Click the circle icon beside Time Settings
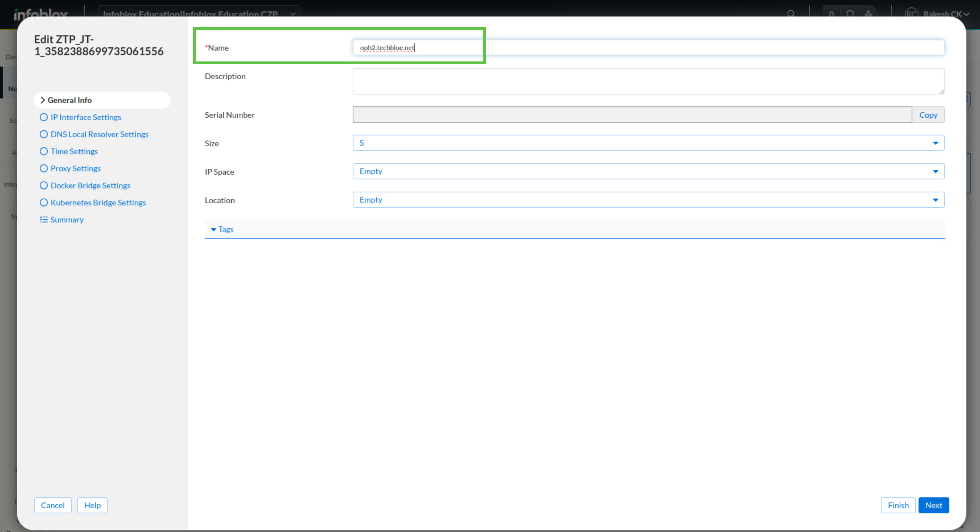 (x=44, y=151)
